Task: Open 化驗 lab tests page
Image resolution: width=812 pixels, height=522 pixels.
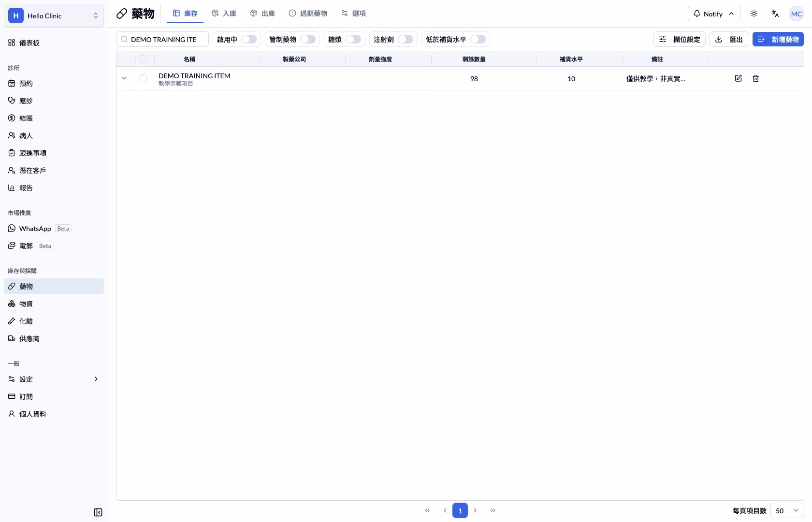Action: [54, 321]
